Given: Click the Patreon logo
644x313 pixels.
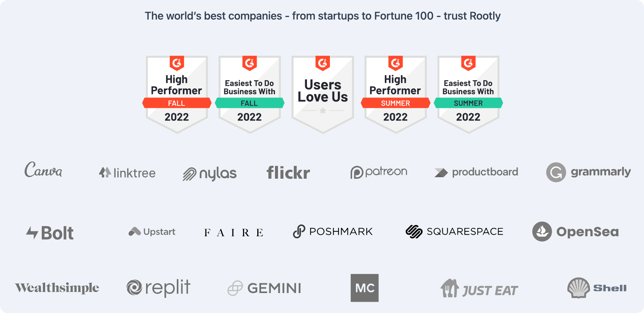Looking at the screenshot, I should (378, 172).
